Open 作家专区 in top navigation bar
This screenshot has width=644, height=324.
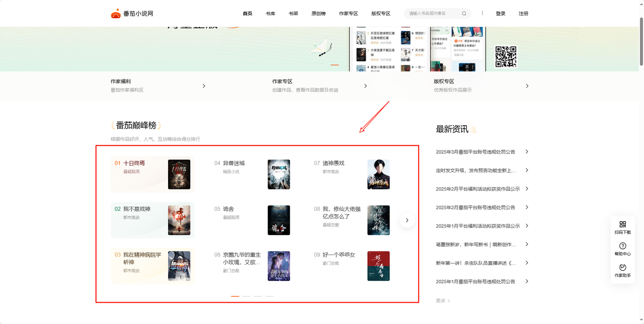coord(348,14)
